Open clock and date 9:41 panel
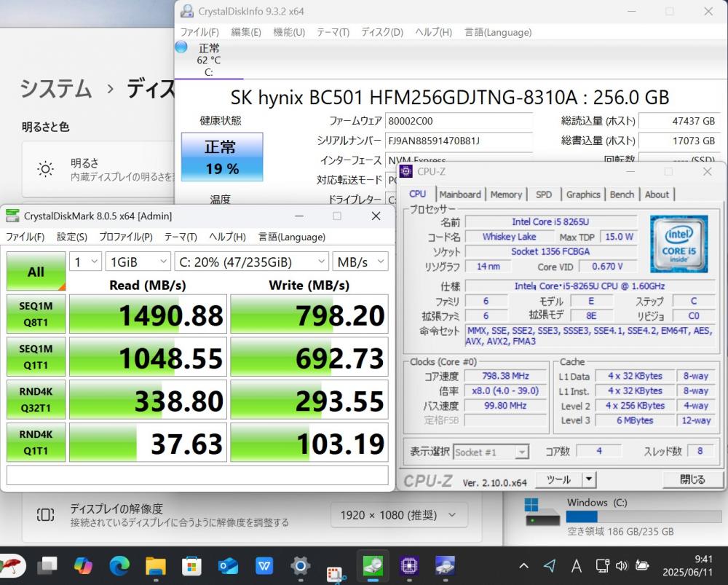This screenshot has height=585, width=728. (687, 565)
